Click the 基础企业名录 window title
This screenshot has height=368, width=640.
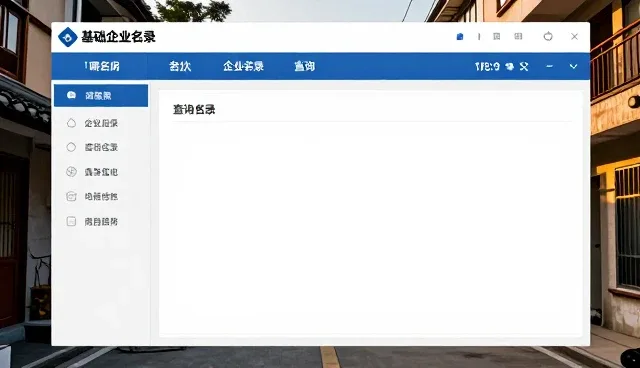[x=118, y=37]
